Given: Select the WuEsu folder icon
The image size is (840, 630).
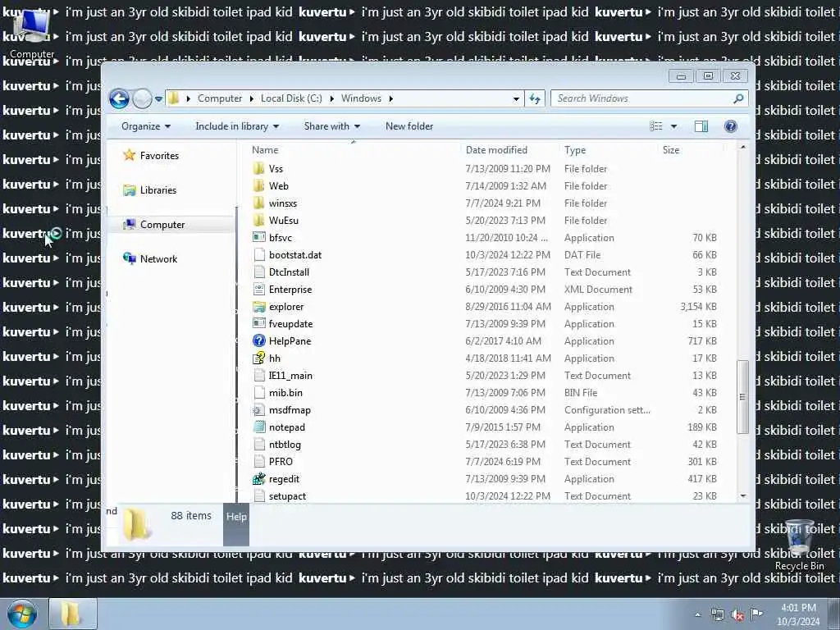Looking at the screenshot, I should (259, 220).
